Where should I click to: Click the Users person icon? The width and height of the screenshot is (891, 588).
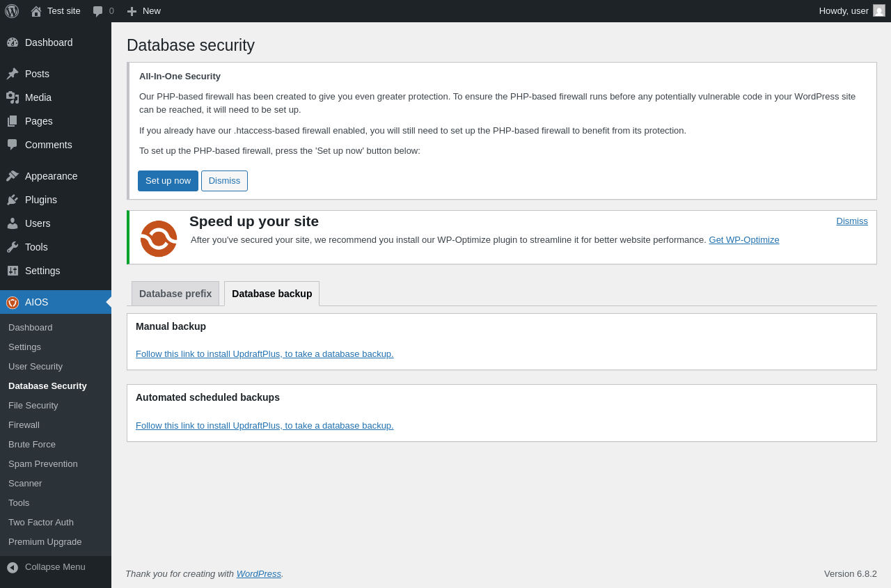point(13,223)
